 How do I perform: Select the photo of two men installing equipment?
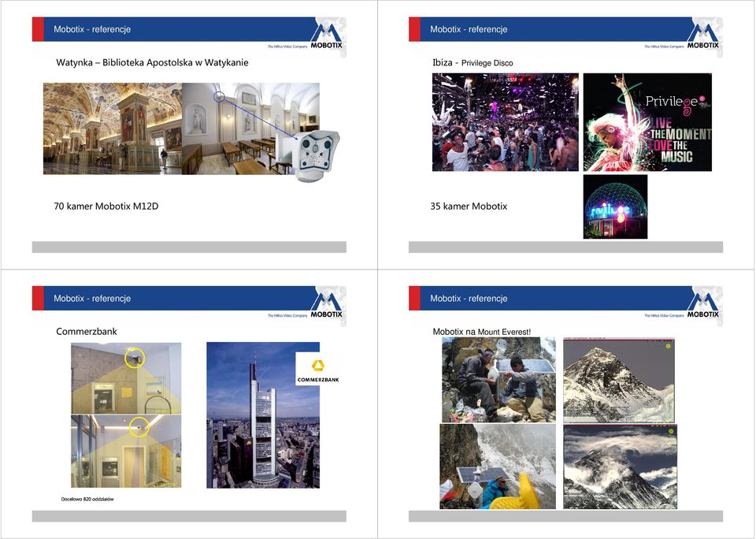point(498,380)
